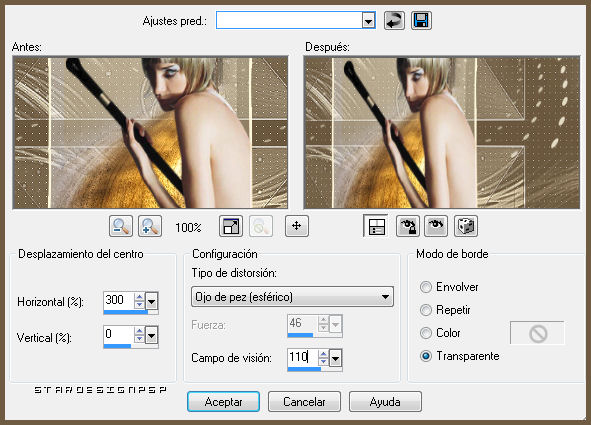This screenshot has width=591, height=425.
Task: Select the Repetir border mode option
Action: click(426, 310)
